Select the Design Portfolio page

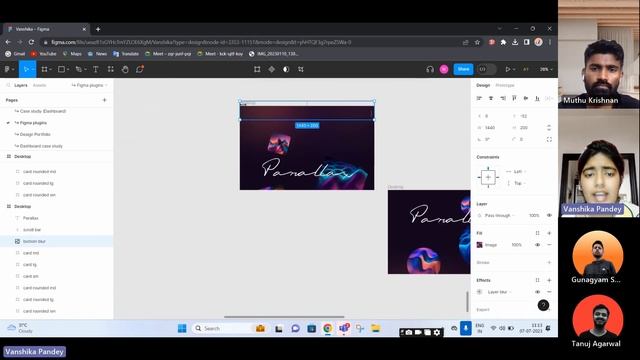coord(35,134)
